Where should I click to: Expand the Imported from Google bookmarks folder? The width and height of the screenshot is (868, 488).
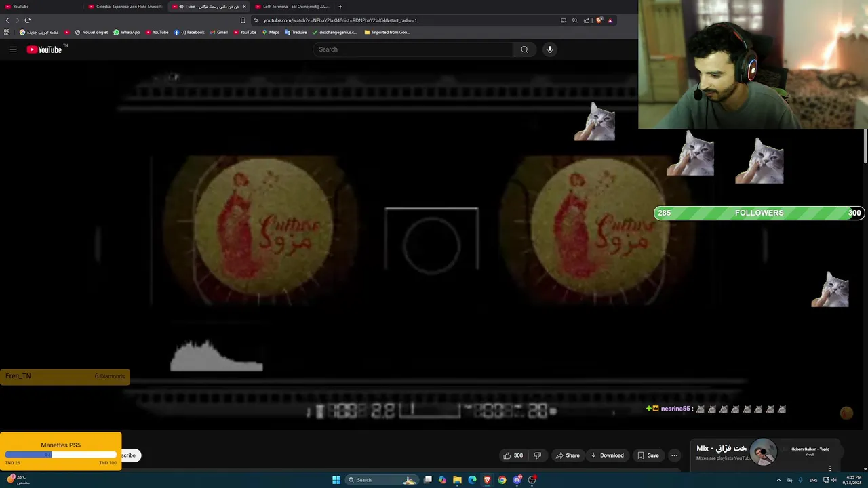click(387, 32)
